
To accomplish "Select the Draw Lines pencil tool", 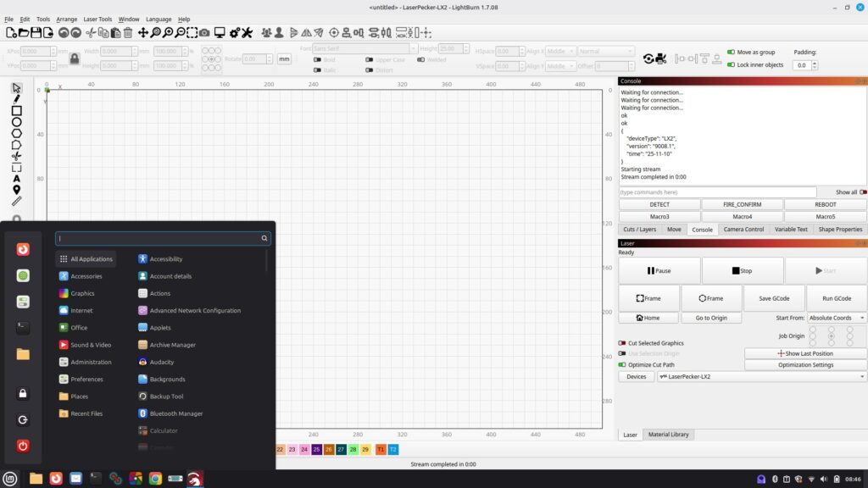I will (x=16, y=99).
